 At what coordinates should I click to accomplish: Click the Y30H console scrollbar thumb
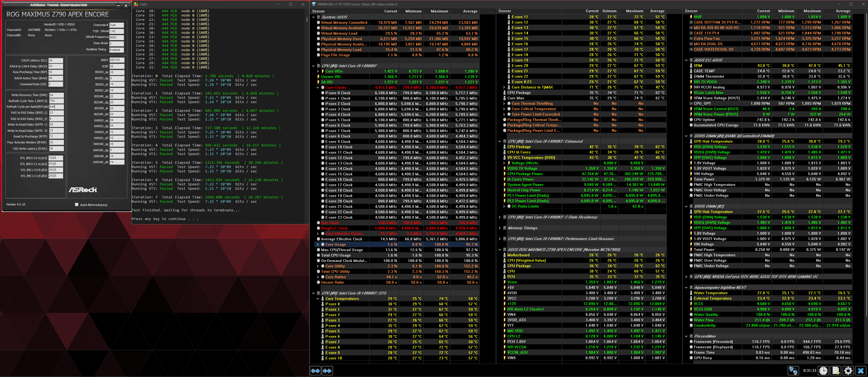tap(307, 19)
